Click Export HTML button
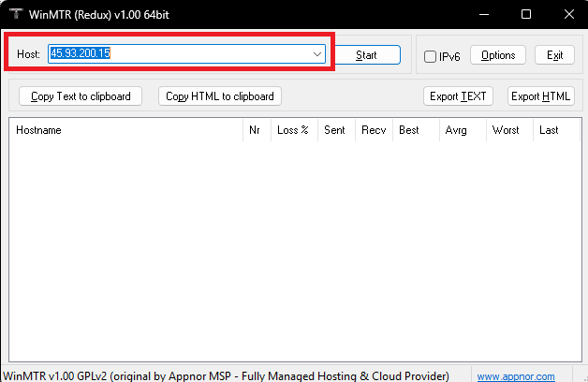 (541, 96)
